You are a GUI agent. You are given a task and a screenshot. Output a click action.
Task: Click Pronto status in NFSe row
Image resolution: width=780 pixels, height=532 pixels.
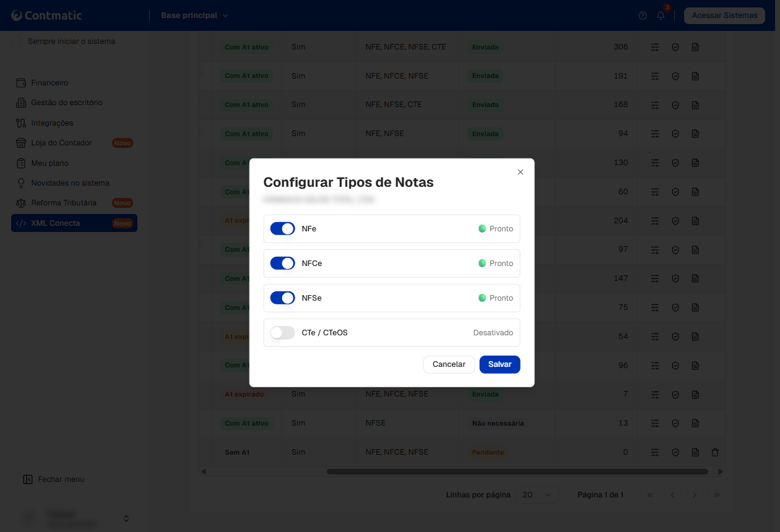(496, 298)
